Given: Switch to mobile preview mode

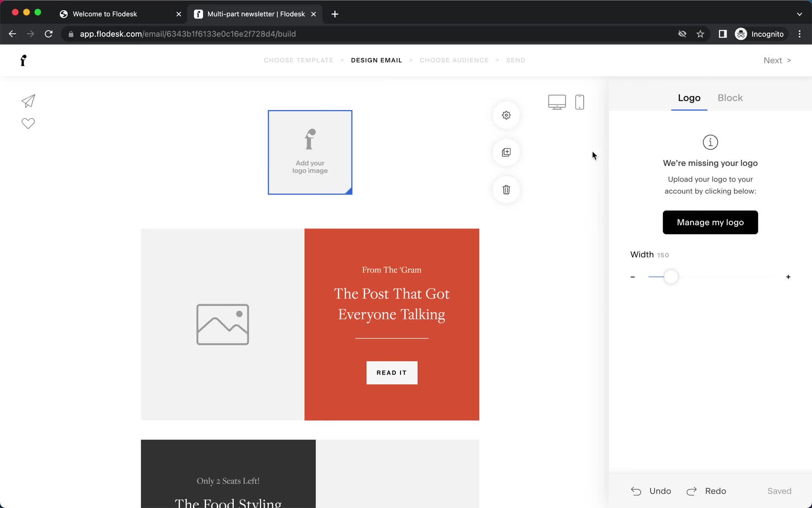Looking at the screenshot, I should [x=579, y=102].
